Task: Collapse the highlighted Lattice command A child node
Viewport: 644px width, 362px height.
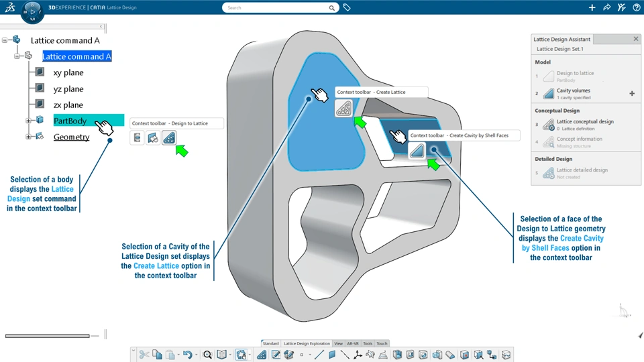Action: click(x=17, y=56)
